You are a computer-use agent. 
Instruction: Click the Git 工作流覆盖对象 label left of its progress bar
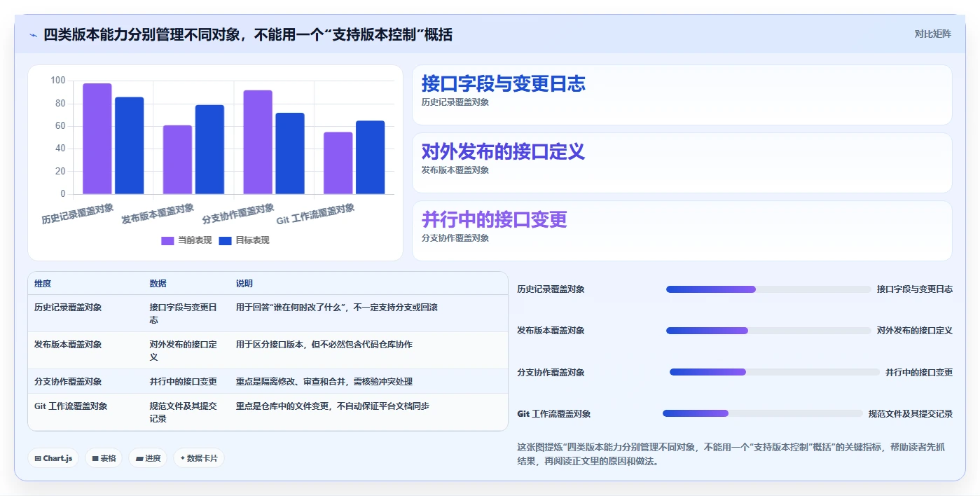tap(553, 414)
